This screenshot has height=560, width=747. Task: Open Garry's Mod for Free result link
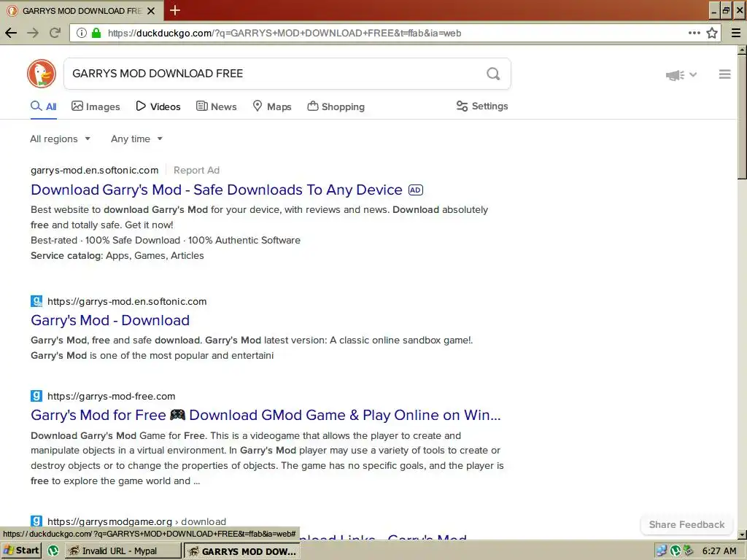[266, 415]
